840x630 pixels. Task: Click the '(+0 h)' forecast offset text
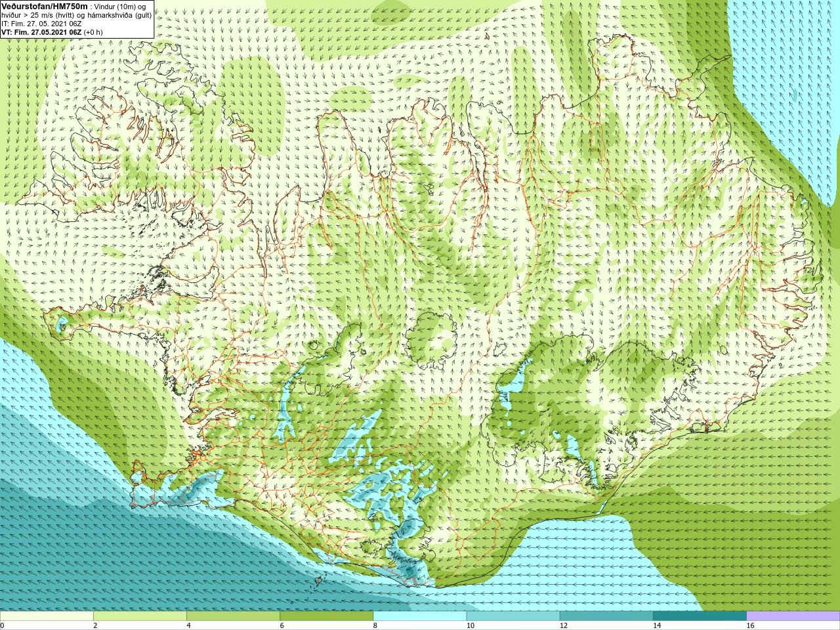93,32
